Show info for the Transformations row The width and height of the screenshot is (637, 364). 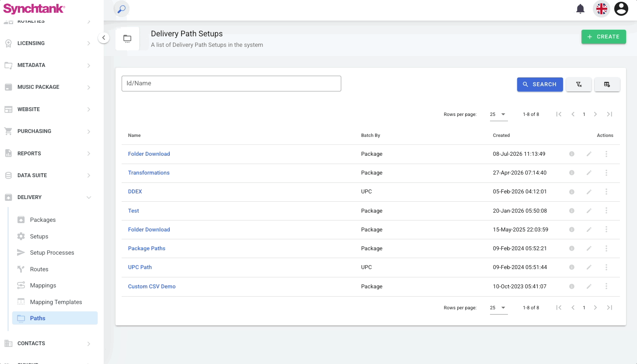click(x=571, y=173)
